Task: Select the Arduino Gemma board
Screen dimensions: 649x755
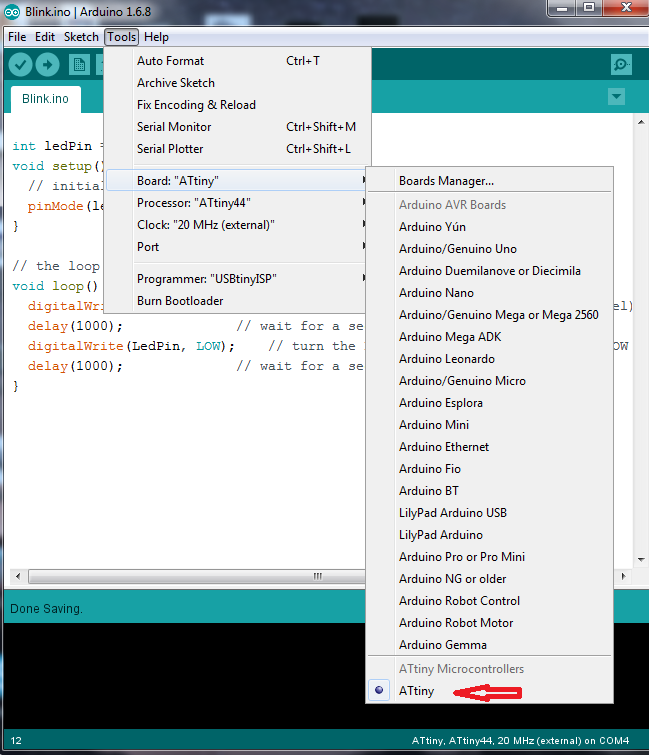Action: [489, 645]
